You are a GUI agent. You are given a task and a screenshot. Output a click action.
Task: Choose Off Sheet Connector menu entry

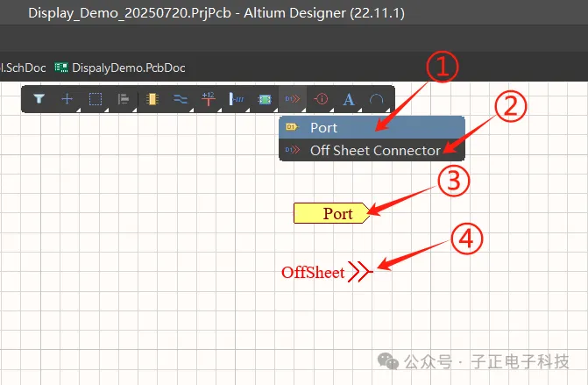pos(372,150)
